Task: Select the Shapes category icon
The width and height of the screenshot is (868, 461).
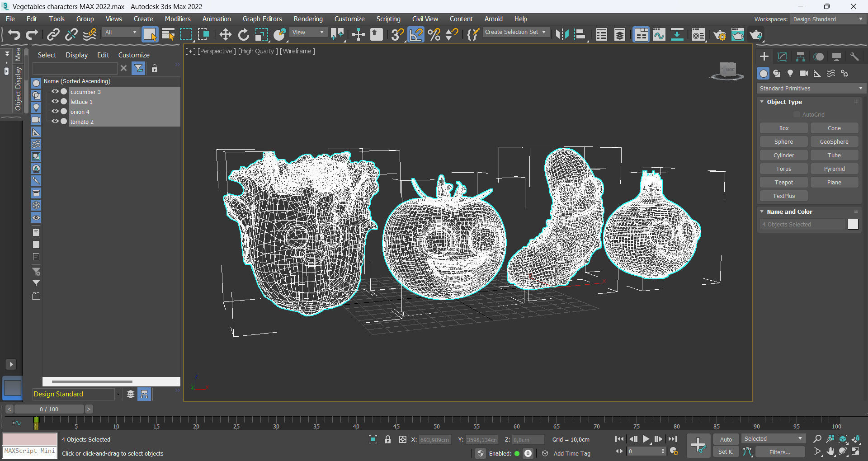Action: coord(777,73)
